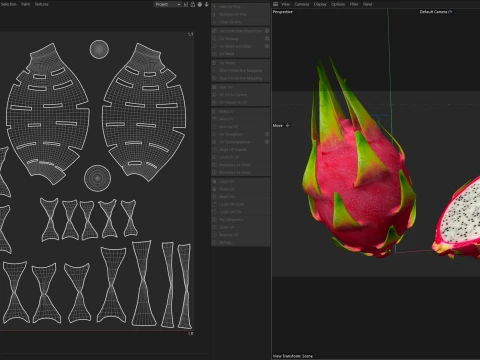Open the viewport Options menu
480x360 pixels.
click(338, 4)
